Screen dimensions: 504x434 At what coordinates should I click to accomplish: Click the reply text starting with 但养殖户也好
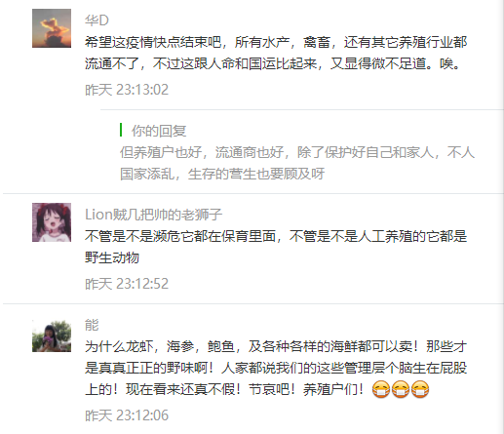tap(297, 163)
